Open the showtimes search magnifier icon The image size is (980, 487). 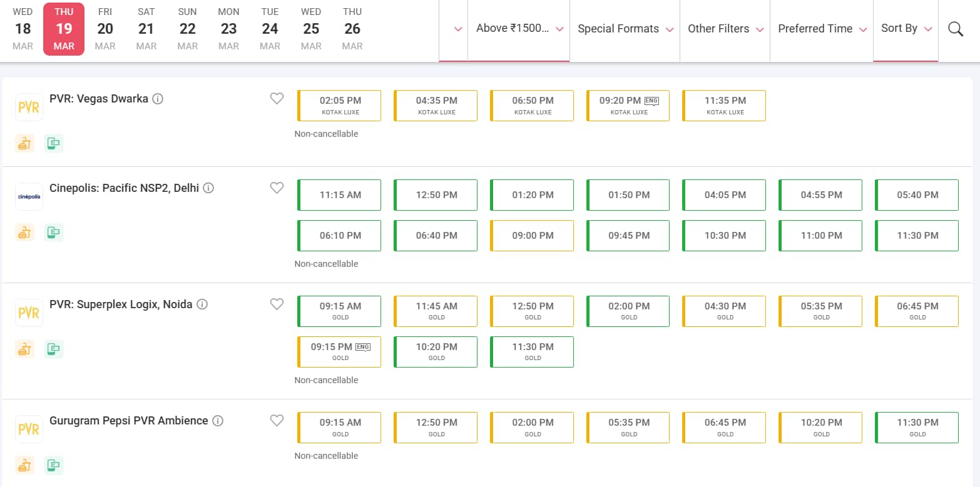pyautogui.click(x=956, y=29)
